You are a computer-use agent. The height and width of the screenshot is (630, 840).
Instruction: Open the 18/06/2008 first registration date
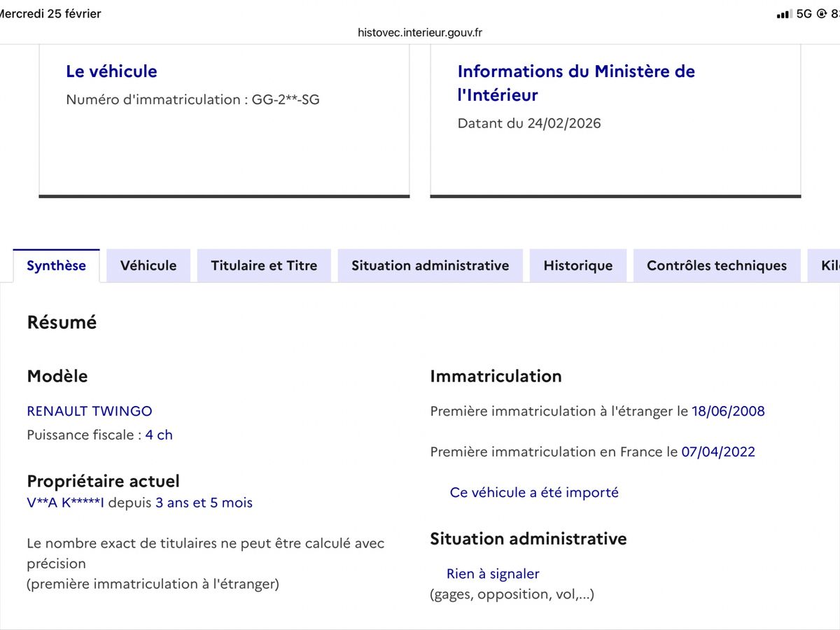pyautogui.click(x=728, y=411)
